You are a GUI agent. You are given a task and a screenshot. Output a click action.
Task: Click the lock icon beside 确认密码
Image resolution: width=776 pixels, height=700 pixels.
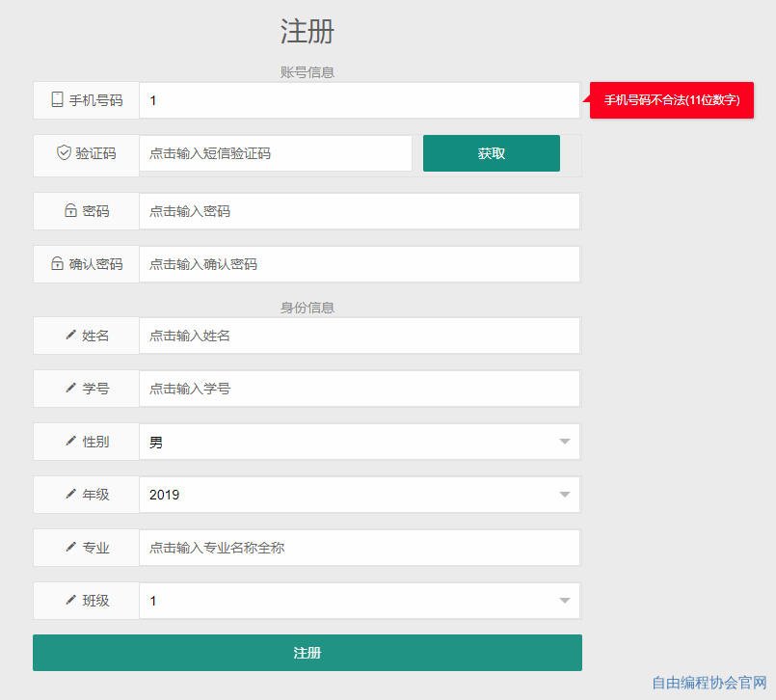[58, 263]
